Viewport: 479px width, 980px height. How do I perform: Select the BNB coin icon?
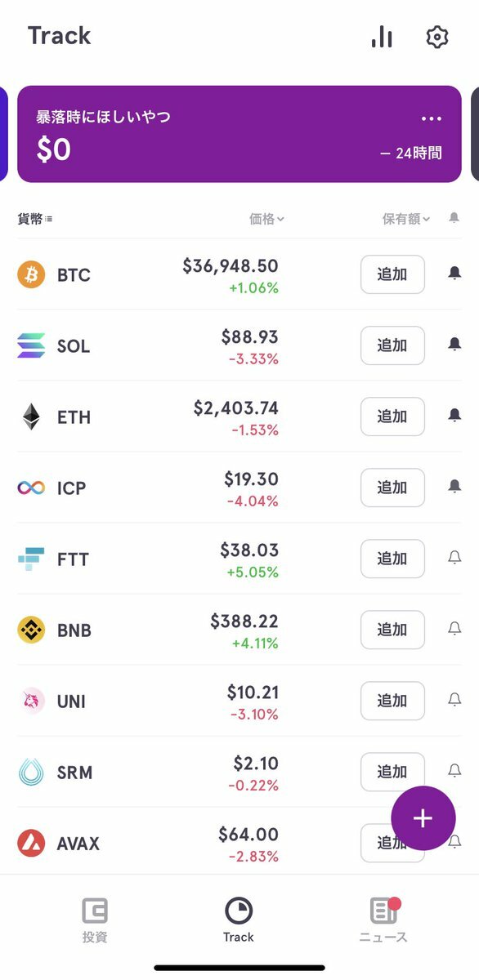[x=32, y=630]
